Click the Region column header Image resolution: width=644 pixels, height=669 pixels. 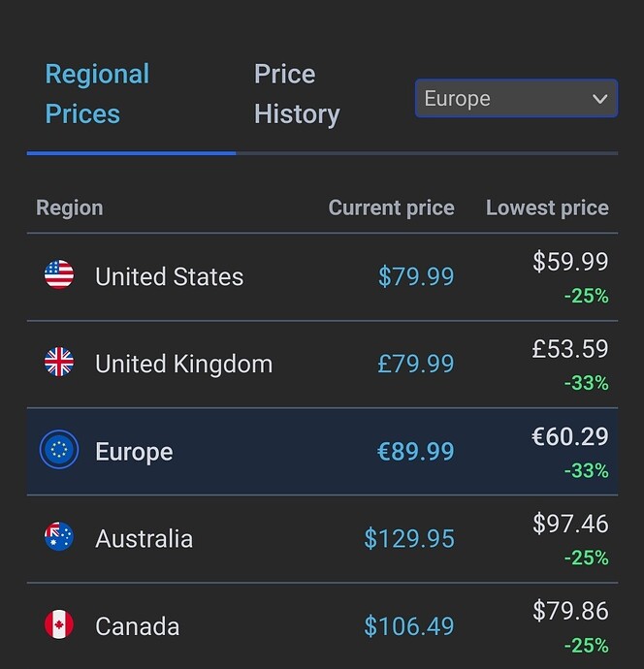coord(70,208)
